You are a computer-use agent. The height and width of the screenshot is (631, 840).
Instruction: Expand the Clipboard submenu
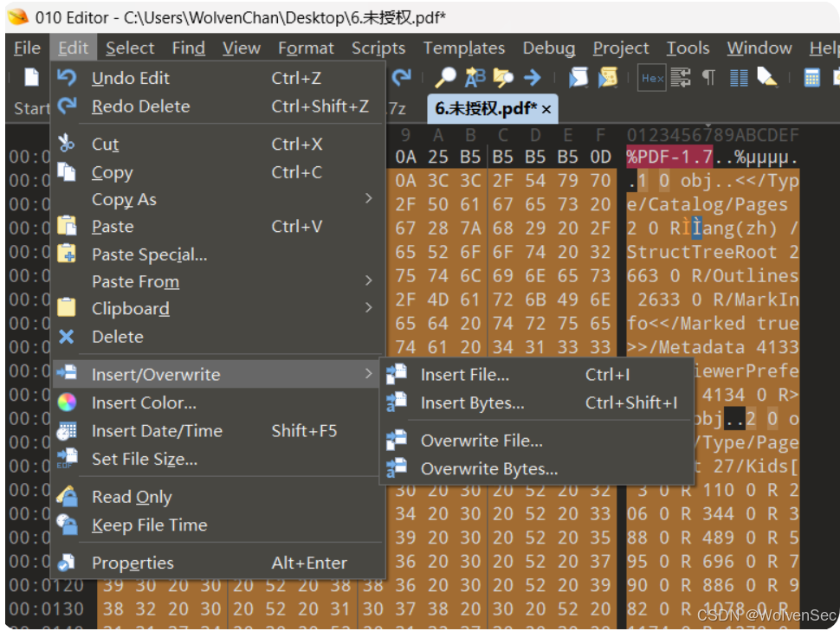coord(218,308)
